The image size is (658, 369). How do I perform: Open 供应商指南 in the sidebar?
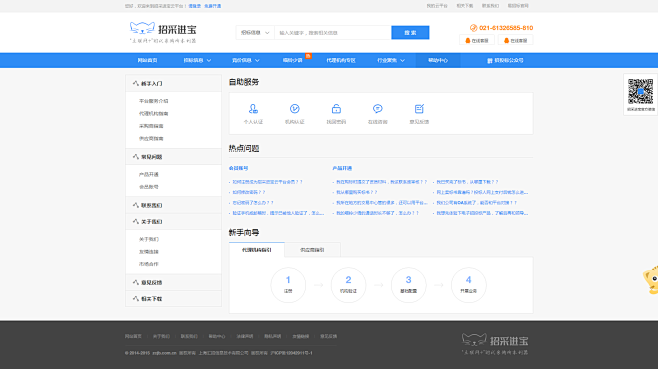tap(151, 139)
